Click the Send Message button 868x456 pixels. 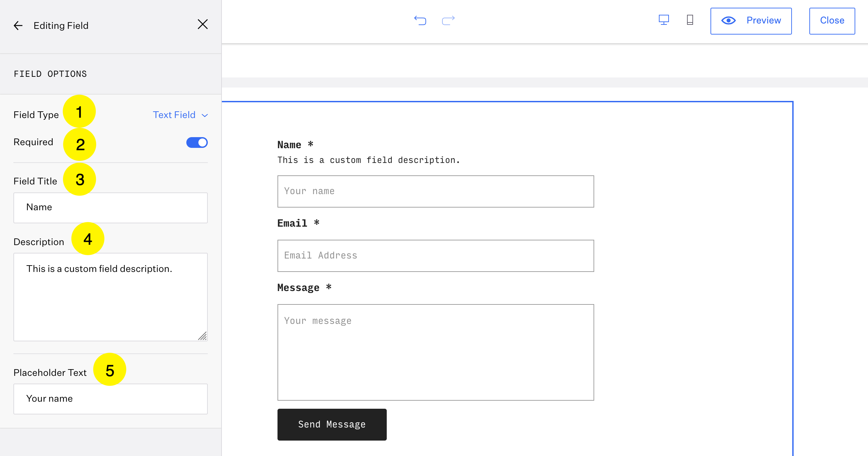(x=331, y=424)
